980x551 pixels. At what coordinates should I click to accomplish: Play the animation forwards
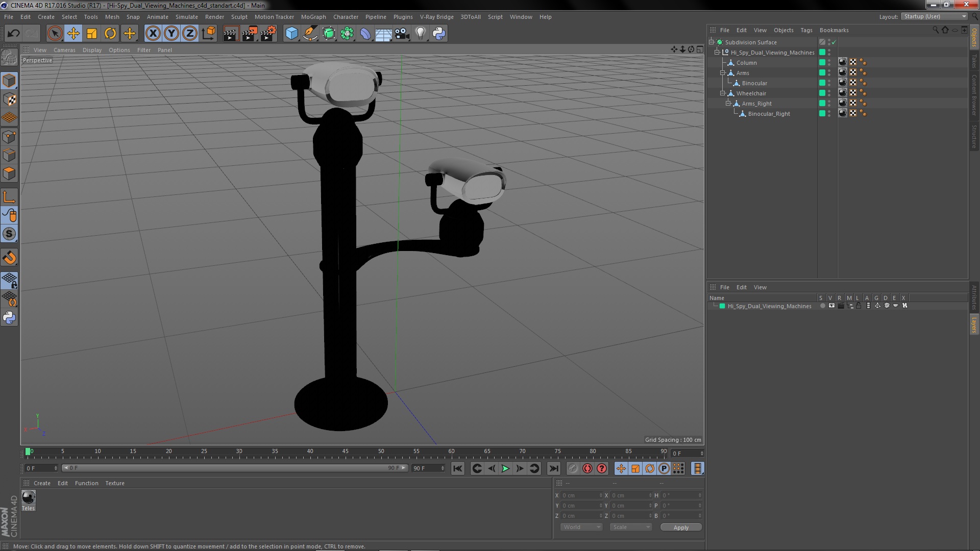[505, 468]
